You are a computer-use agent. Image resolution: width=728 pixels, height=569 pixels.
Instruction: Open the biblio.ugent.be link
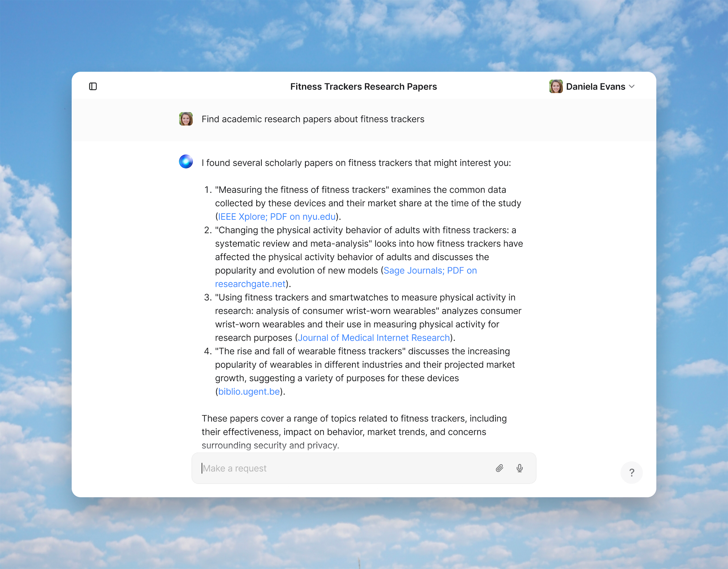click(249, 392)
